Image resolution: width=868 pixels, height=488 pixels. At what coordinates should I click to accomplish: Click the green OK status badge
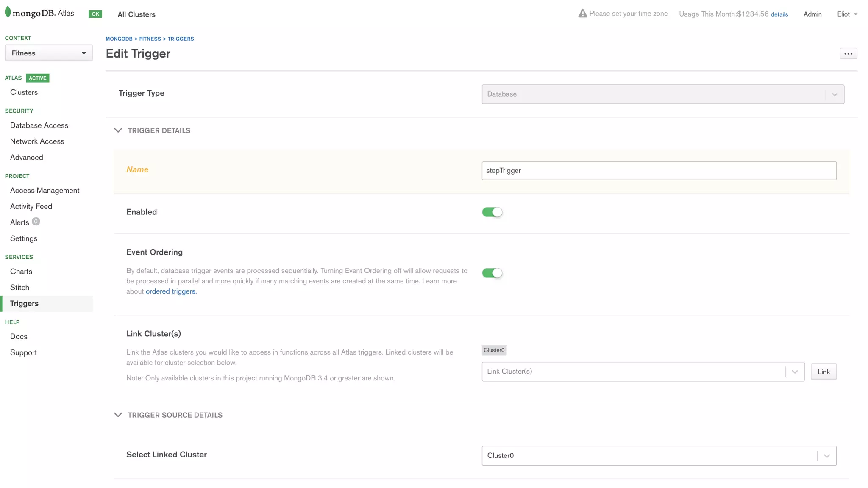(95, 14)
